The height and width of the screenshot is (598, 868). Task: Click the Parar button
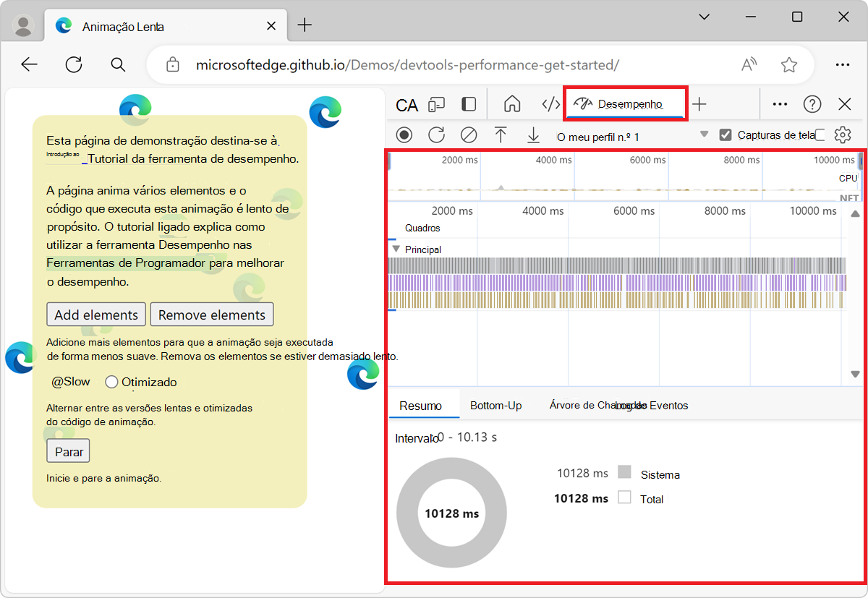68,452
